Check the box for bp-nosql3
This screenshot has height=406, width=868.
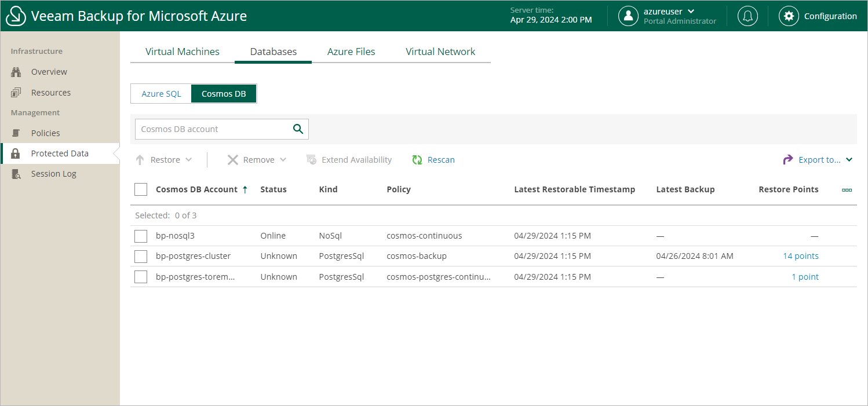click(141, 236)
